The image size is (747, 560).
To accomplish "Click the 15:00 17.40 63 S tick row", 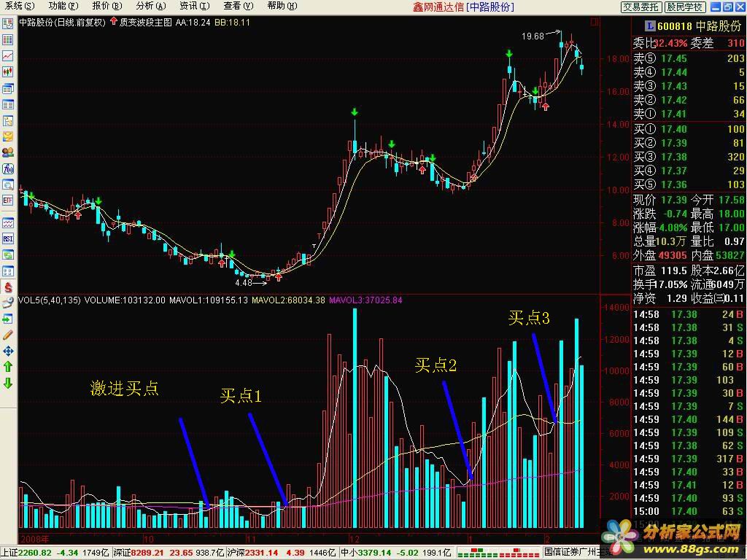I will click(689, 511).
